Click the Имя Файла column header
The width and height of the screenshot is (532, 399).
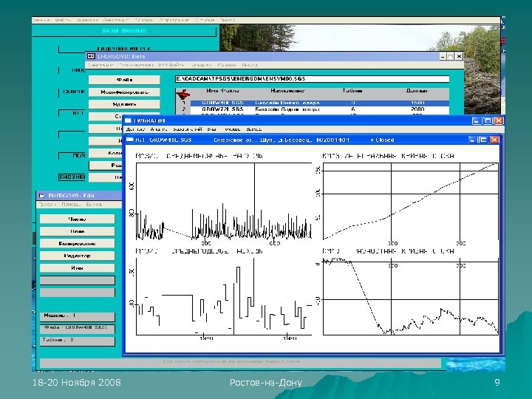coord(222,91)
